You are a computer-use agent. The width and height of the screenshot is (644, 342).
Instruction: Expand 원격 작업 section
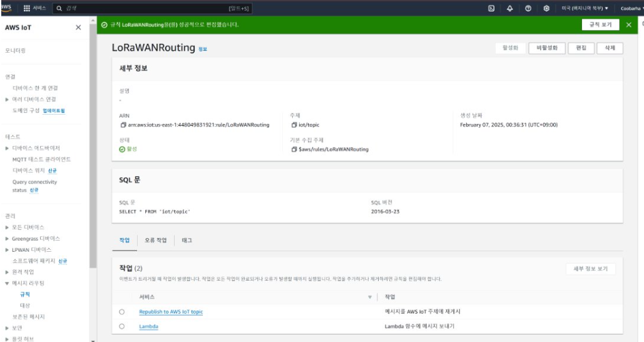tap(7, 272)
